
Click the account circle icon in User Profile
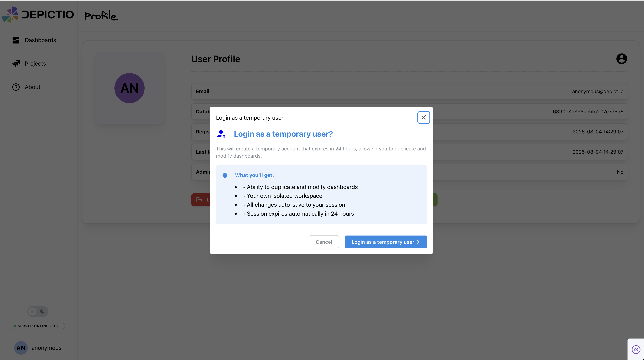[x=622, y=59]
